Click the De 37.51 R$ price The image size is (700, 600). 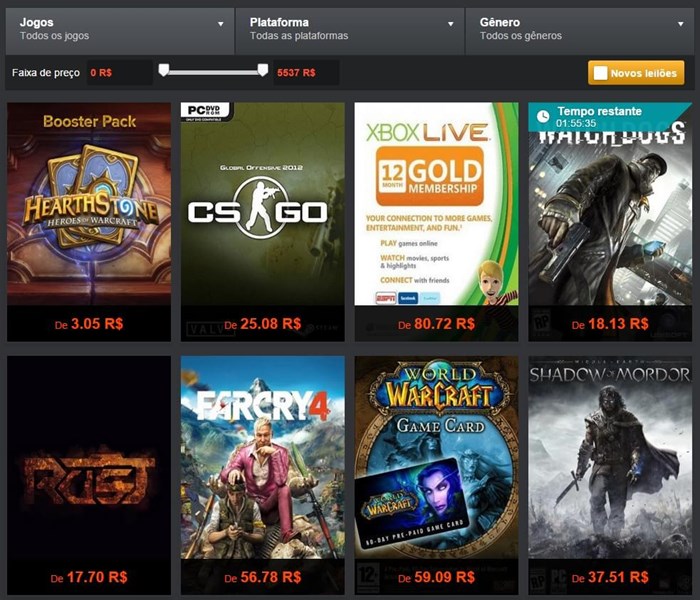coord(610,577)
